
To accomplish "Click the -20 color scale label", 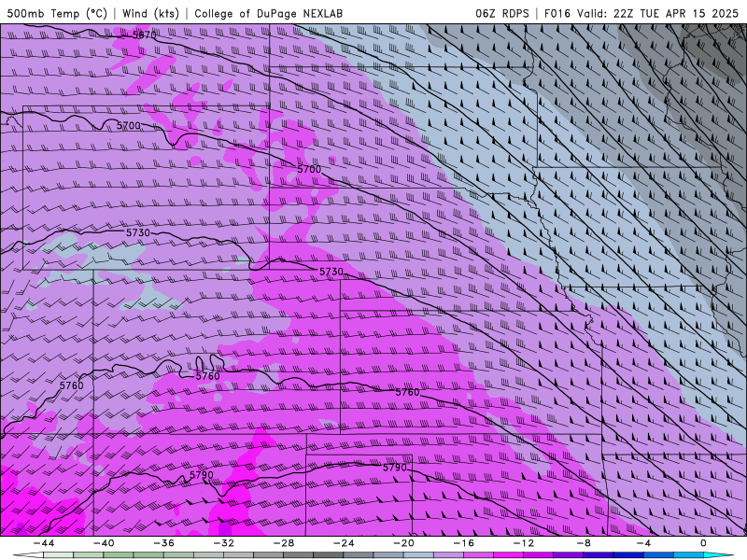I will [x=403, y=543].
